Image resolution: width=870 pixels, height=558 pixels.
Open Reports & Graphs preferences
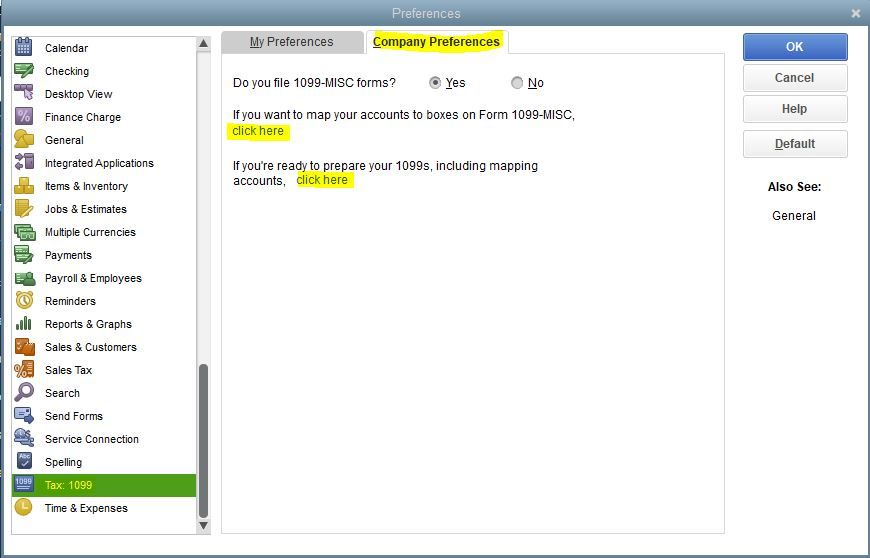[104, 324]
